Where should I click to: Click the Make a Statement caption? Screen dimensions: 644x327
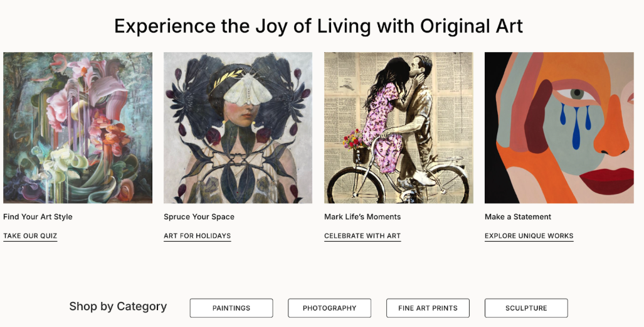point(517,217)
